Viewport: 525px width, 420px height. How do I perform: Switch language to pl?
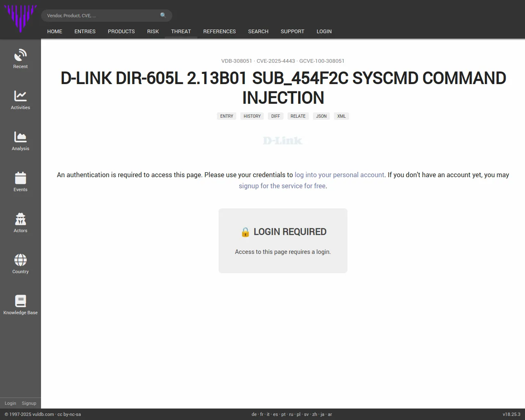(299, 414)
